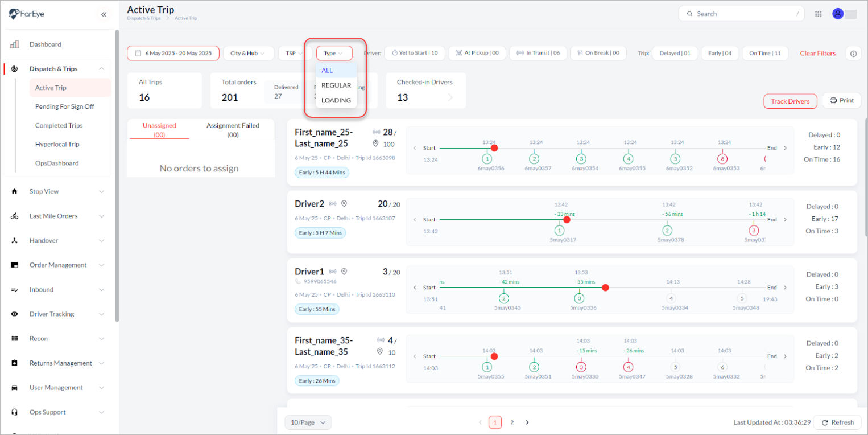Go to next page with arrow
The width and height of the screenshot is (868, 435).
pos(527,422)
